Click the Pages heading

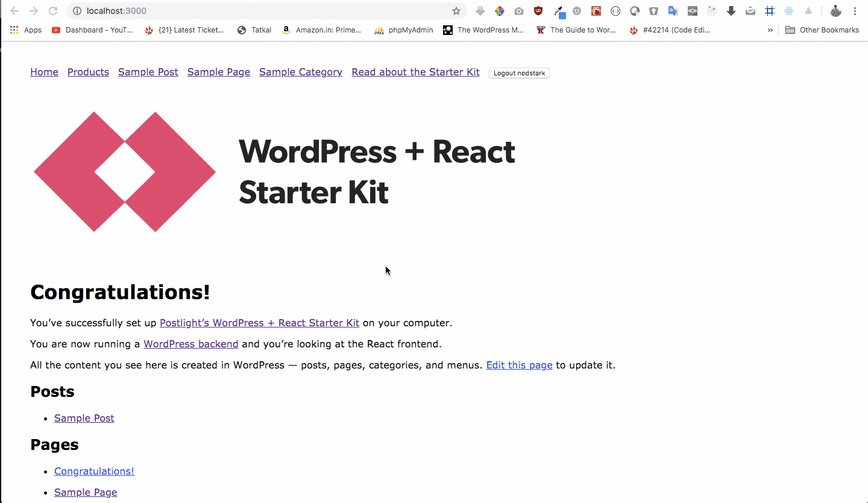[54, 444]
